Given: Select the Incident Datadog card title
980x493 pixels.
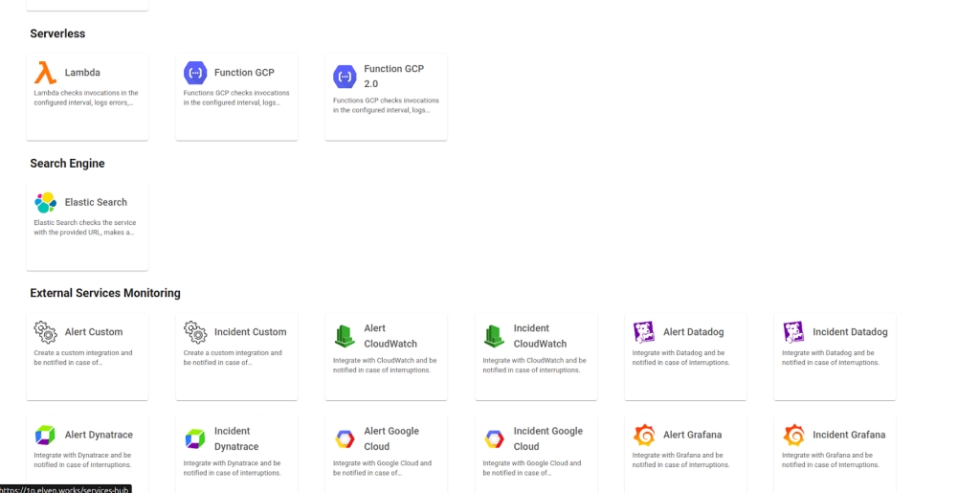Looking at the screenshot, I should coord(850,332).
